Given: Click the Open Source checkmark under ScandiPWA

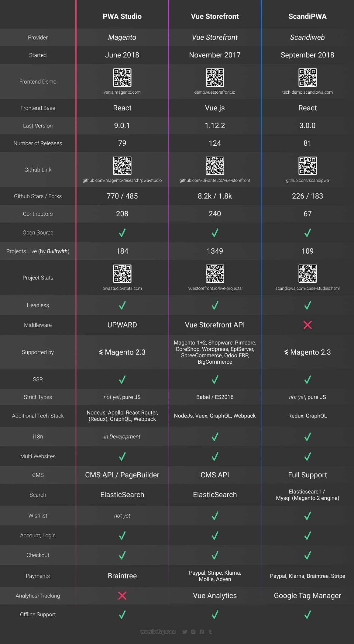Looking at the screenshot, I should pos(308,233).
